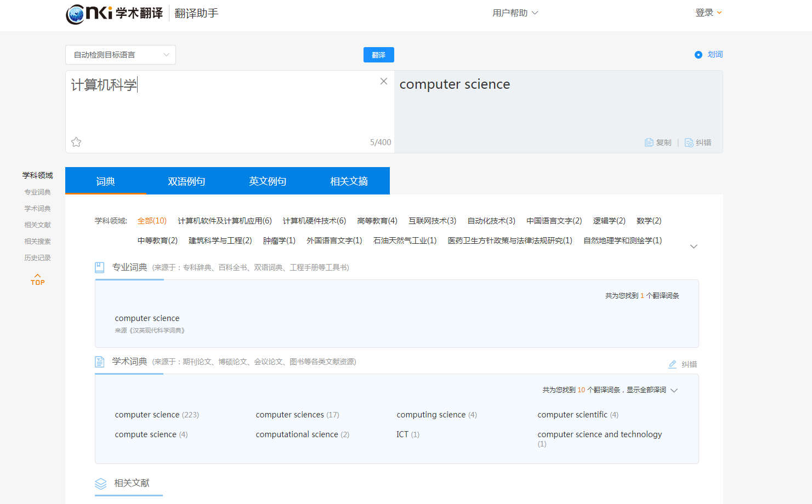Click the translated text 'computer science' output
This screenshot has width=812, height=504.
455,84
